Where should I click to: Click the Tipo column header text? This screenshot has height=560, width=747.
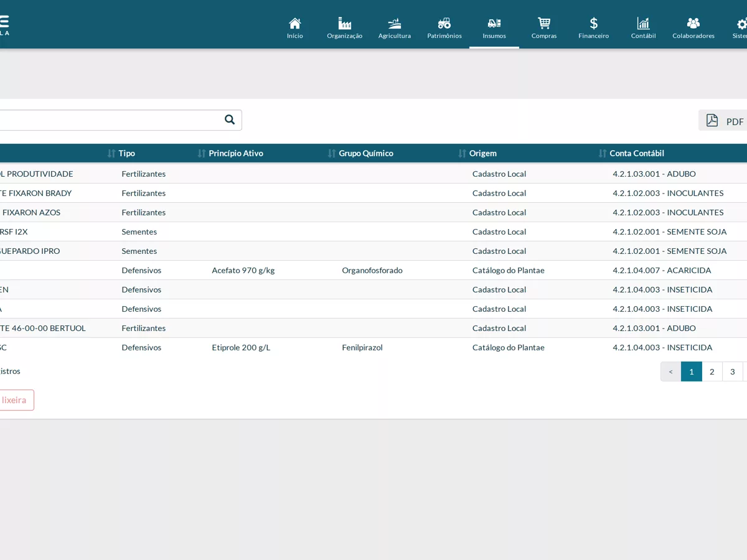127,153
